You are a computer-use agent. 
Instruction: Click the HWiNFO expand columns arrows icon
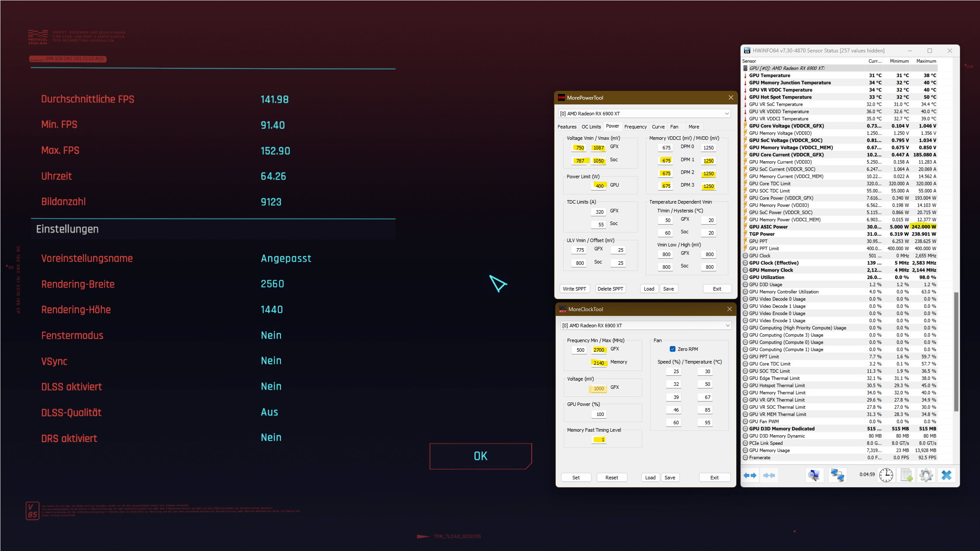(750, 475)
